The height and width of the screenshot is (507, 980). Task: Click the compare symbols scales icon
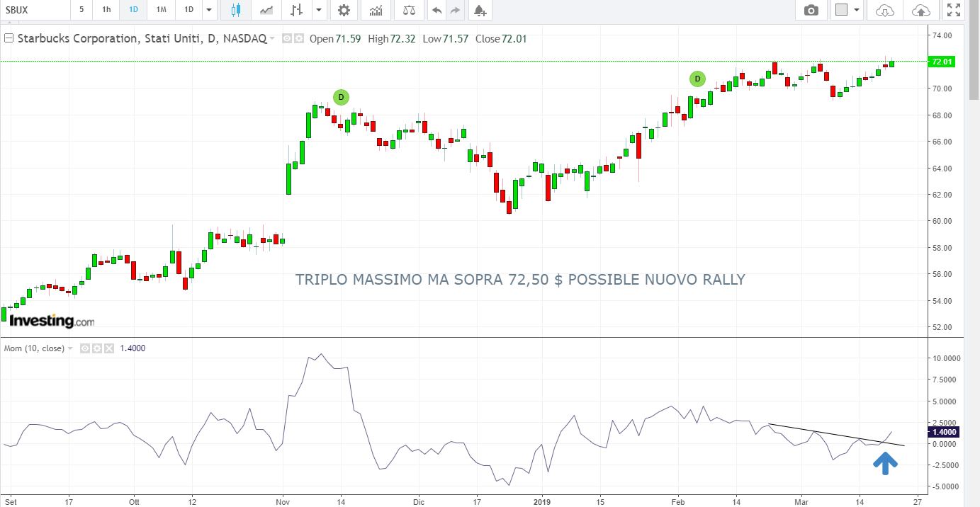tap(409, 10)
